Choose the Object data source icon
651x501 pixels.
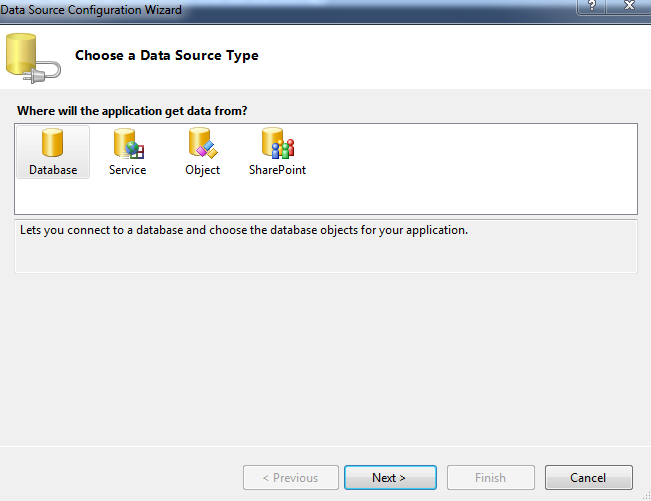pos(203,143)
